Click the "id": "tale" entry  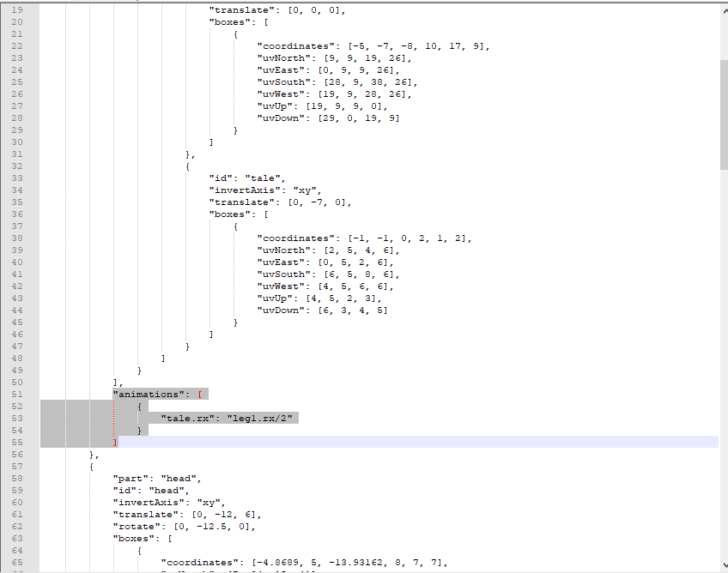pyautogui.click(x=247, y=178)
